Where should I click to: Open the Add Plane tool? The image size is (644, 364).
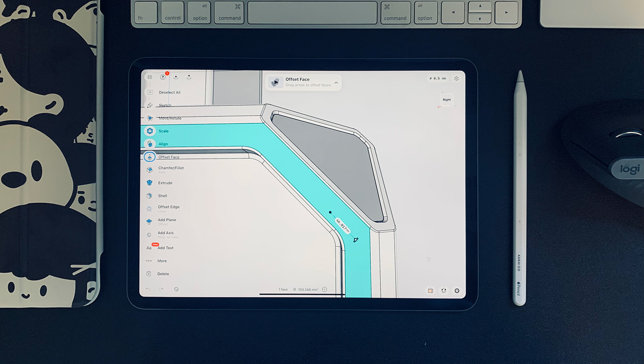167,220
